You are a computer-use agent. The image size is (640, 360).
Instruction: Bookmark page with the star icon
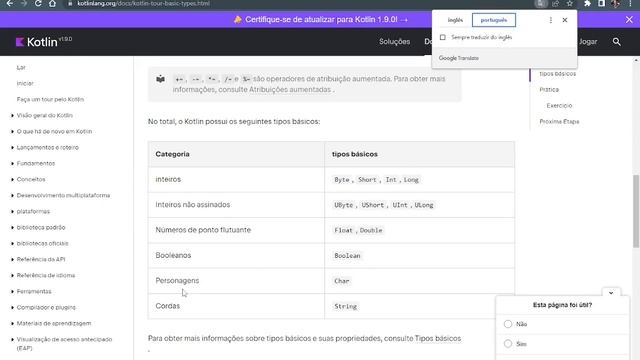[570, 4]
